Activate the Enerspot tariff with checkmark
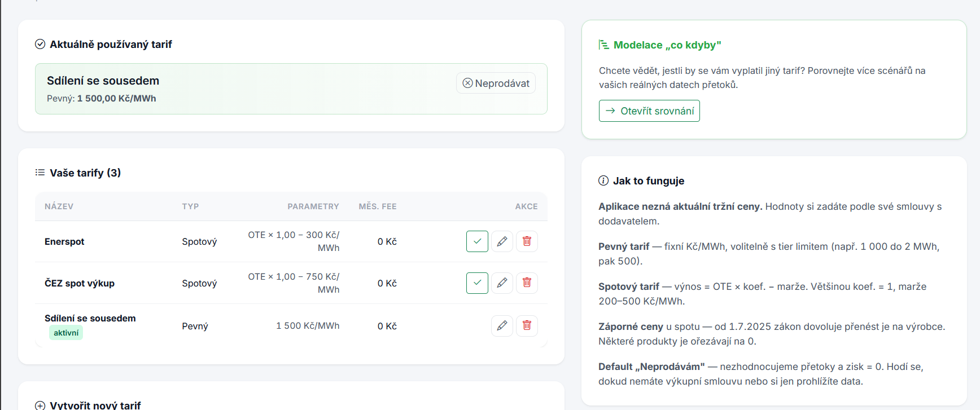The image size is (980, 410). tap(477, 241)
